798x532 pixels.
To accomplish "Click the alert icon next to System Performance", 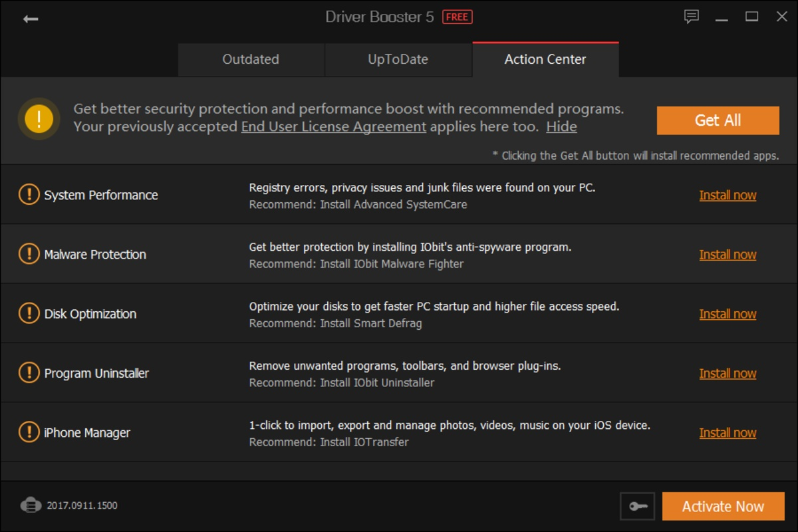I will point(28,195).
